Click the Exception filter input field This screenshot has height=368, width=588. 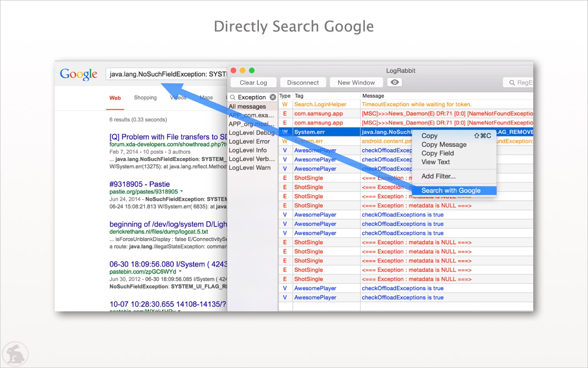[x=252, y=97]
